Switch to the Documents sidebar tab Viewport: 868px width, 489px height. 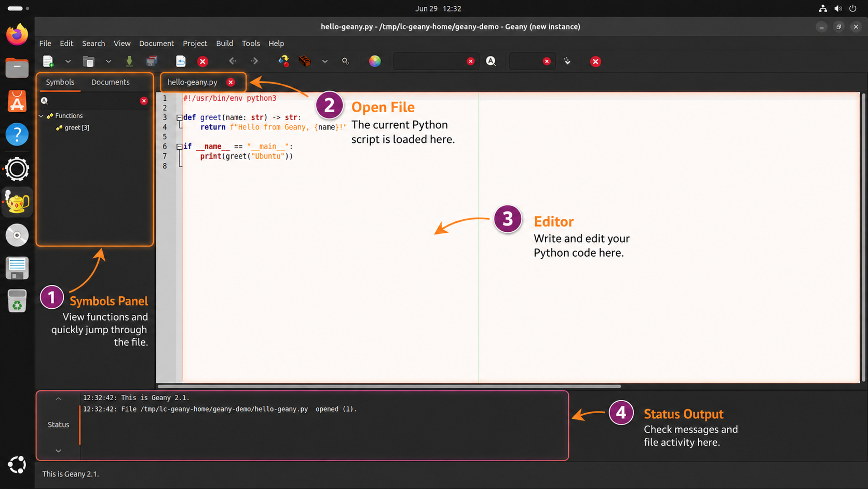(110, 82)
